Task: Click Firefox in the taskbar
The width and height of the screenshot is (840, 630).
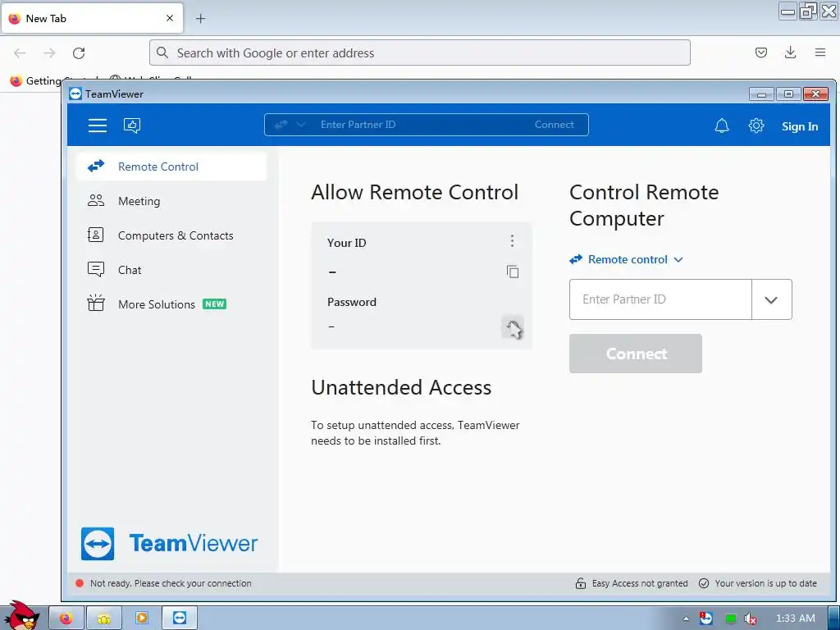Action: click(66, 619)
